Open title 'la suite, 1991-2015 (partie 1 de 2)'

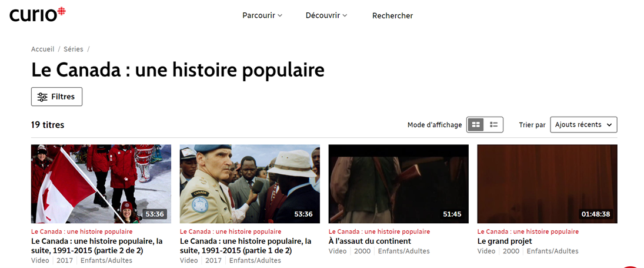pyautogui.click(x=246, y=246)
